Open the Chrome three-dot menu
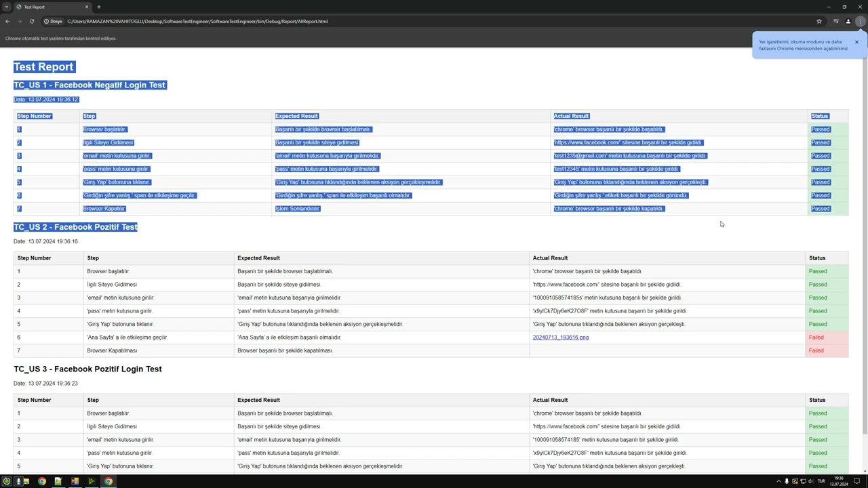 (860, 21)
